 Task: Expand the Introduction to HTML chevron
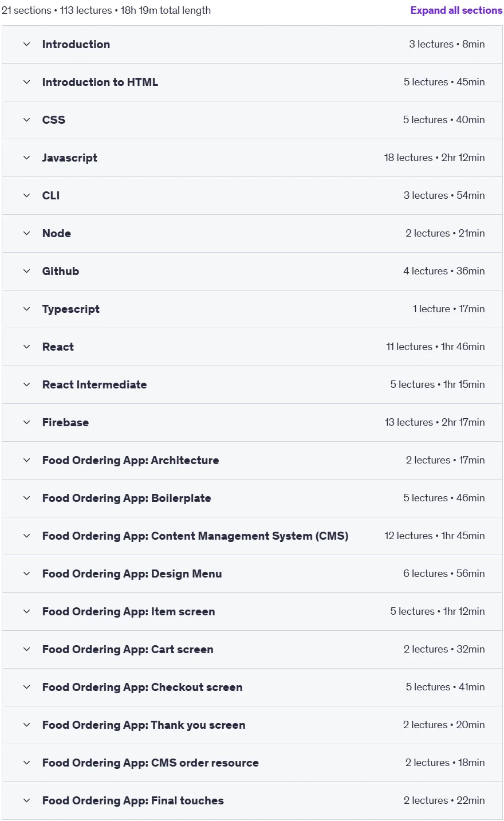click(26, 82)
